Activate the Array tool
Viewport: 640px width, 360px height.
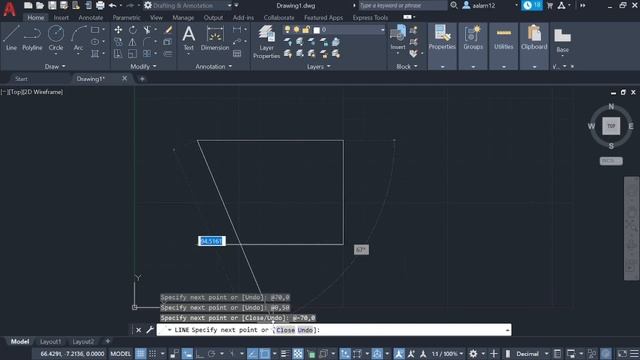coord(147,53)
